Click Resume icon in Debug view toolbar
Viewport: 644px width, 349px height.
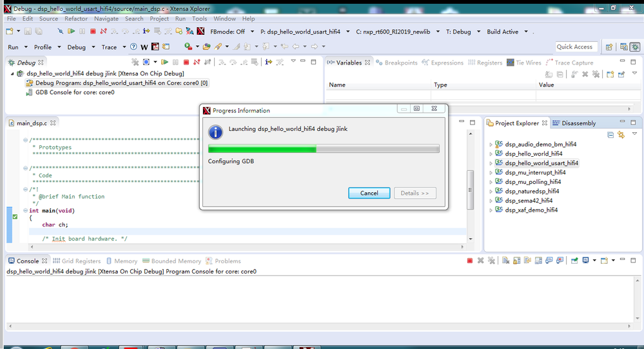164,62
